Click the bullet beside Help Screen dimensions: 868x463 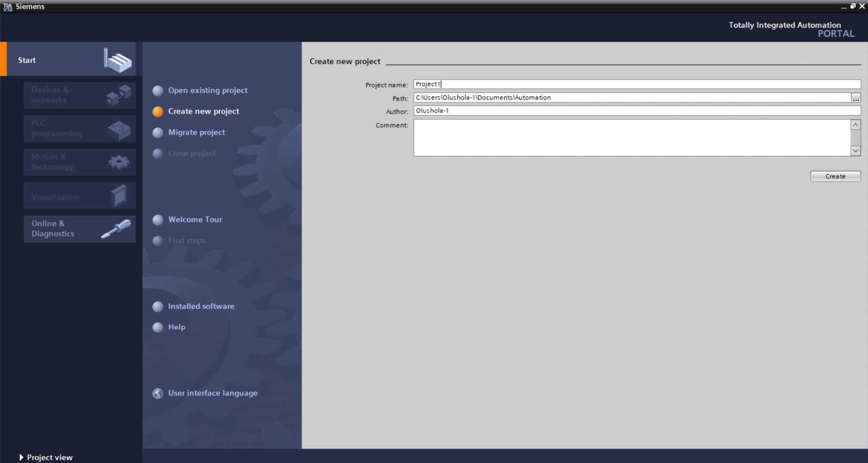(x=158, y=327)
